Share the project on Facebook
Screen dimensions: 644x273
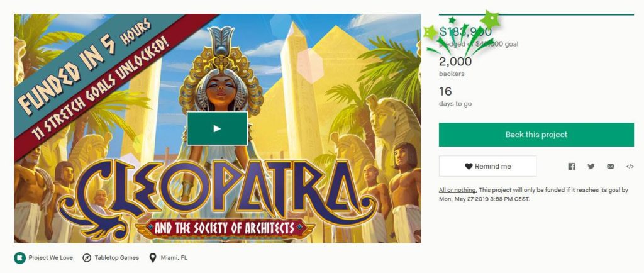(x=571, y=166)
